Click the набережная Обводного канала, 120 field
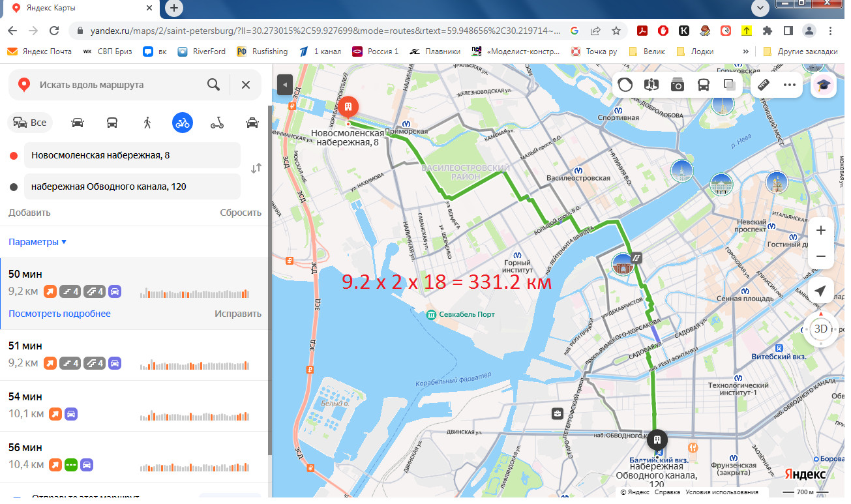The width and height of the screenshot is (851, 504). (132, 186)
